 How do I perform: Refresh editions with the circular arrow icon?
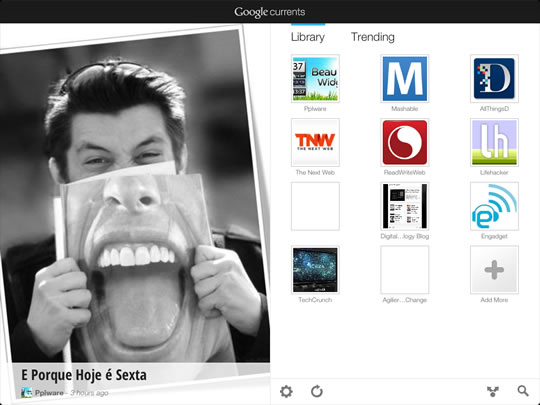click(317, 391)
